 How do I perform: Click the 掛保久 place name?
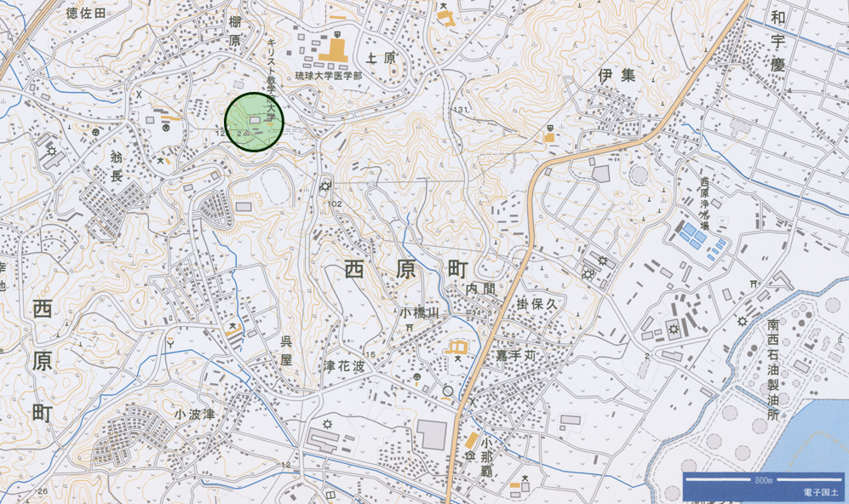[536, 304]
